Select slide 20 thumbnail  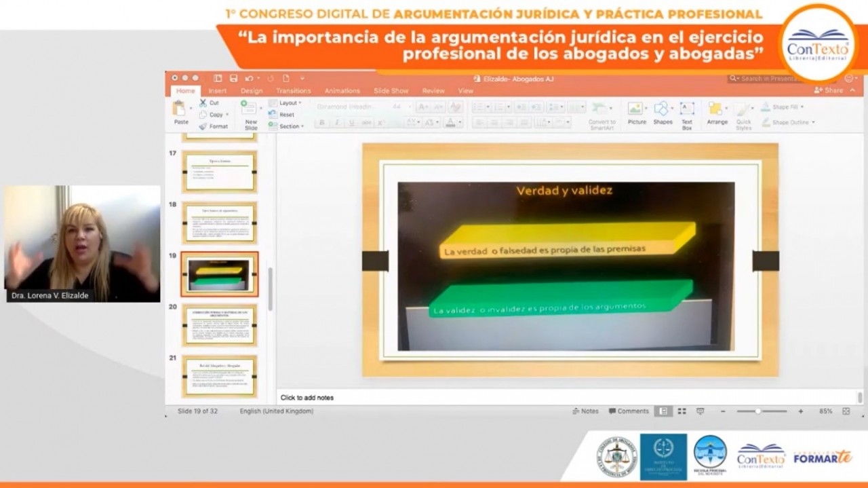[x=219, y=325]
